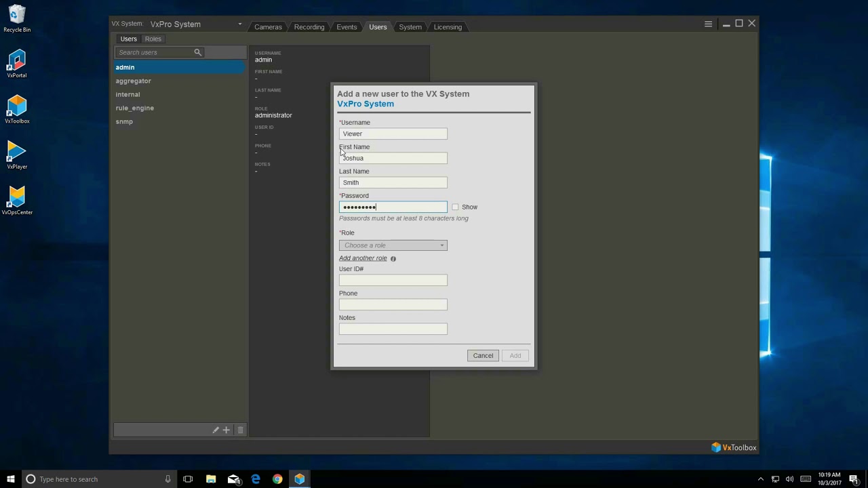Open Task View in the taskbar
Viewport: 868px width, 488px height.
188,479
